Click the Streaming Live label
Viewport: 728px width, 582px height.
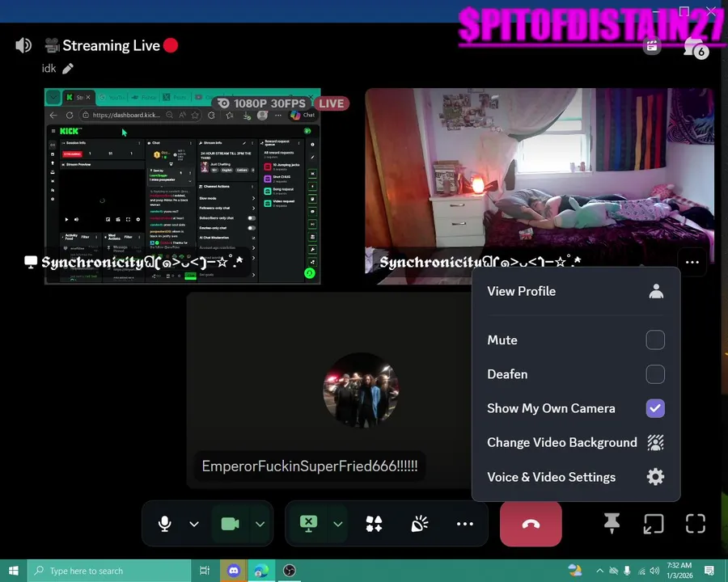(x=111, y=45)
